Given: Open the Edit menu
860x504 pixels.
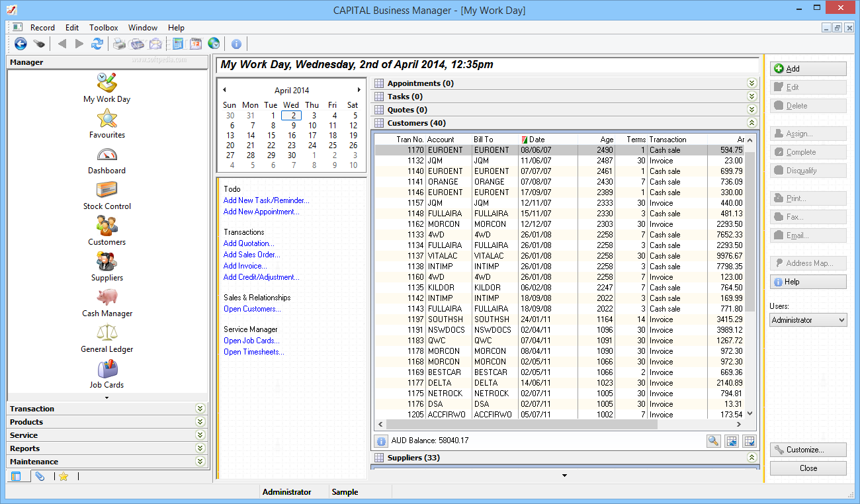Looking at the screenshot, I should [x=72, y=28].
